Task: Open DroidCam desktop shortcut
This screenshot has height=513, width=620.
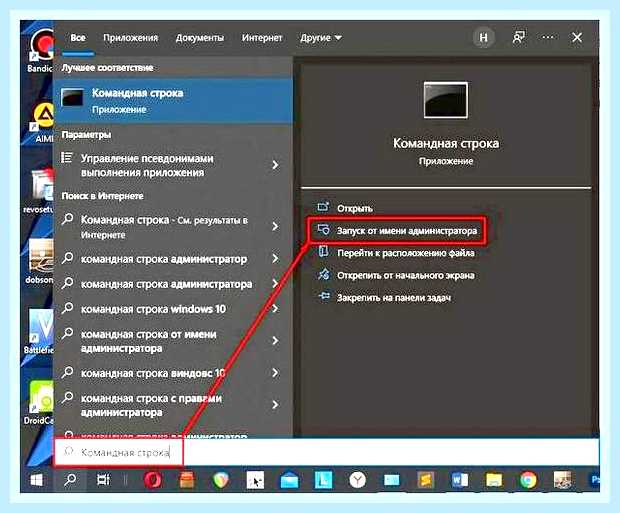Action: tap(39, 402)
